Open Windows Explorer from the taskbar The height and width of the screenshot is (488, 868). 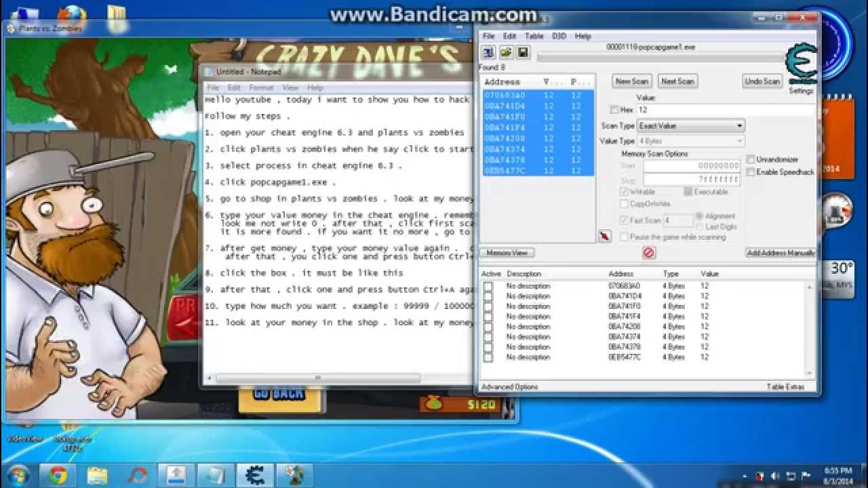click(x=97, y=474)
